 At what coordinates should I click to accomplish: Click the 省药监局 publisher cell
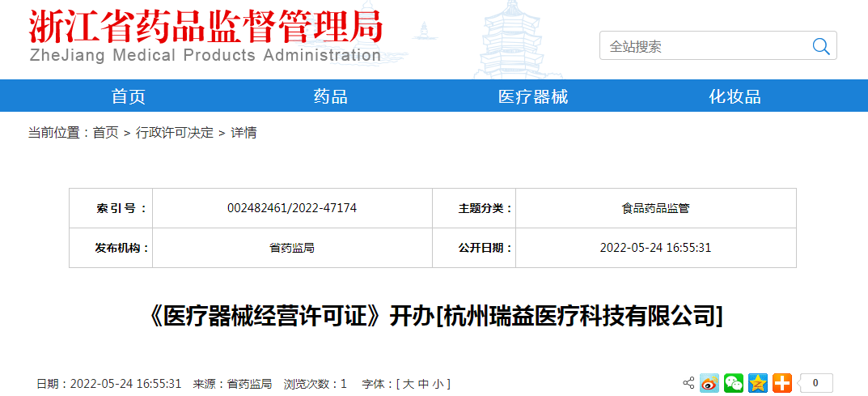(x=292, y=248)
